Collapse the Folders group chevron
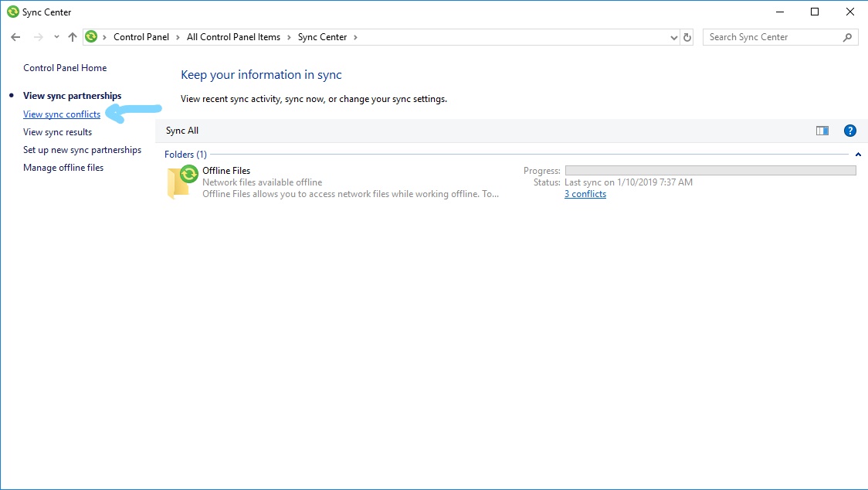The image size is (868, 490). coord(858,155)
